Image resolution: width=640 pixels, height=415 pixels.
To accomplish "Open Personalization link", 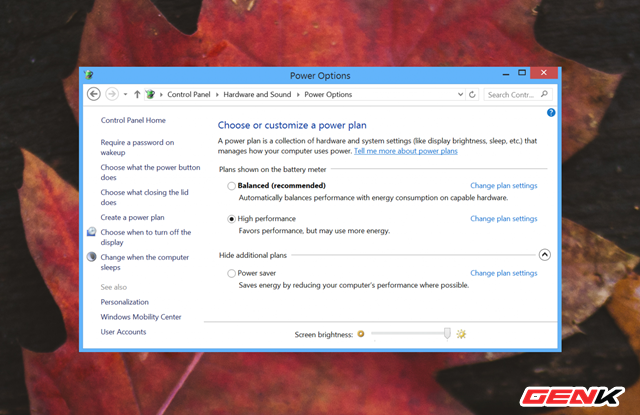I will coord(124,302).
